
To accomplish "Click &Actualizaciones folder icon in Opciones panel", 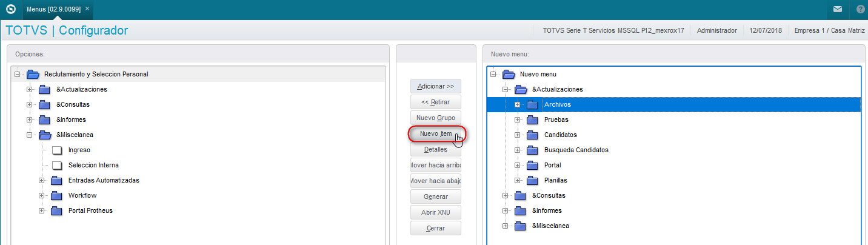I will [45, 89].
